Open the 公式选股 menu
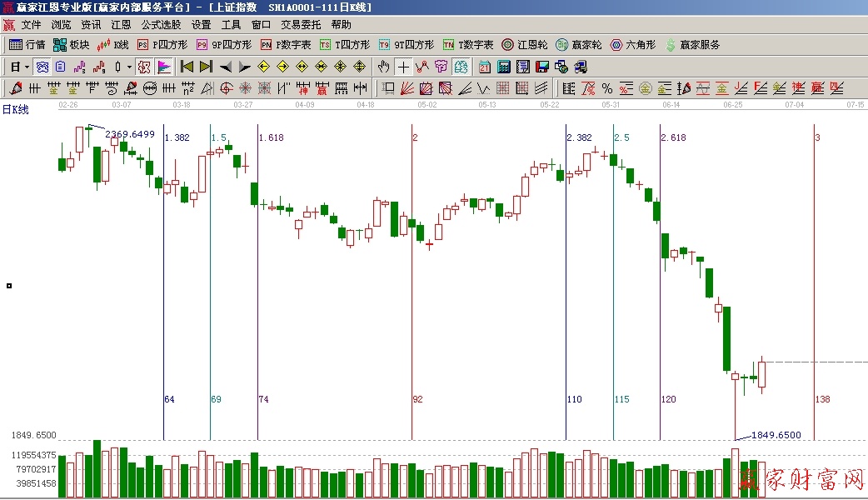Viewport: 868px width, 500px height. (161, 25)
